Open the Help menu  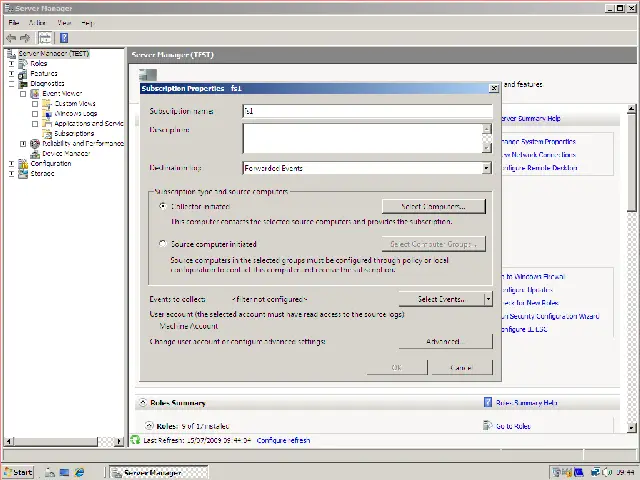[x=87, y=23]
